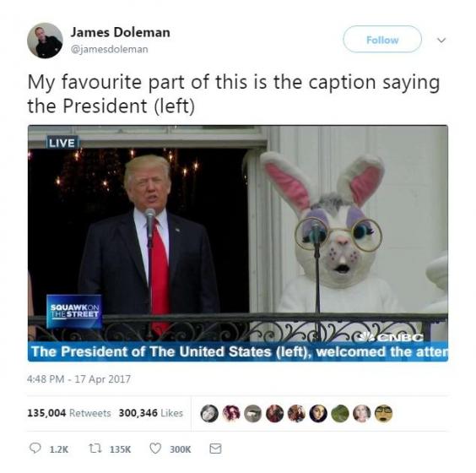The height and width of the screenshot is (473, 476).
Task: Click the last yellow glasses avatar
Action: pos(383,413)
